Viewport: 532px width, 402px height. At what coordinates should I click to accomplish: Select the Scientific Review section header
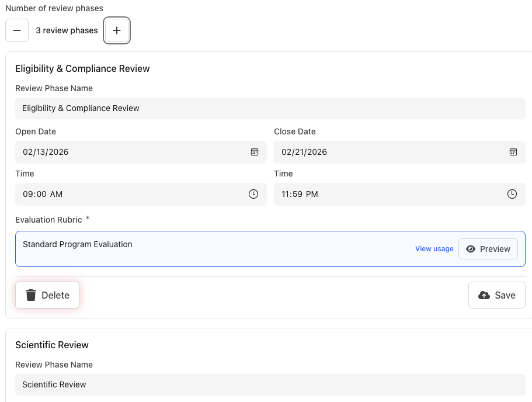(52, 345)
